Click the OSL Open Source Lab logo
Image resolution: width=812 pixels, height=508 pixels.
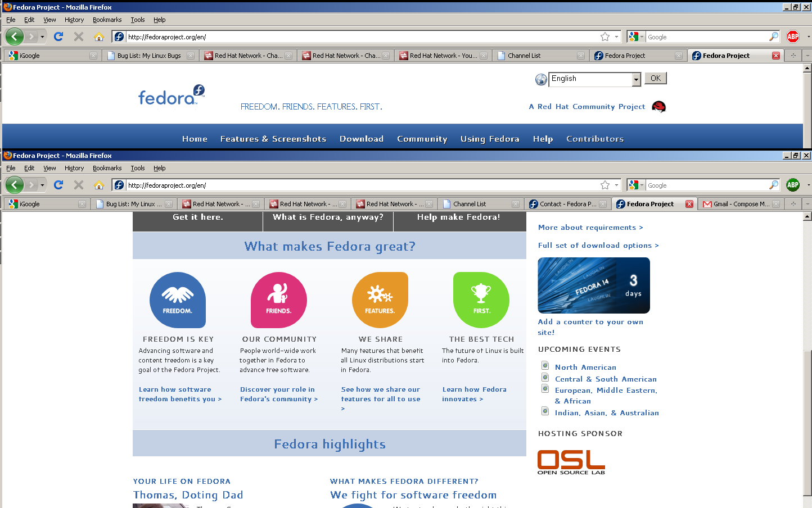571,462
